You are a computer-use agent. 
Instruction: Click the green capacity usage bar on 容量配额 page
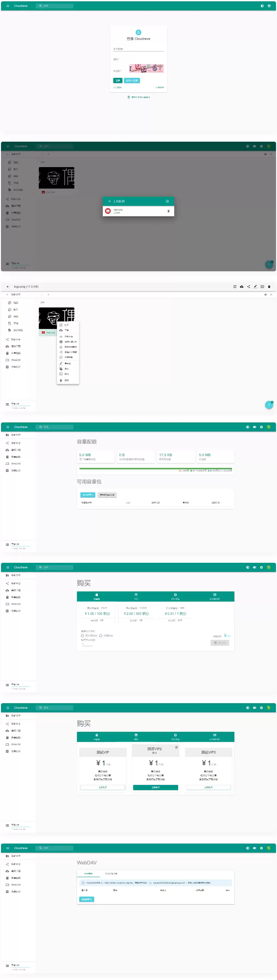[x=155, y=469]
